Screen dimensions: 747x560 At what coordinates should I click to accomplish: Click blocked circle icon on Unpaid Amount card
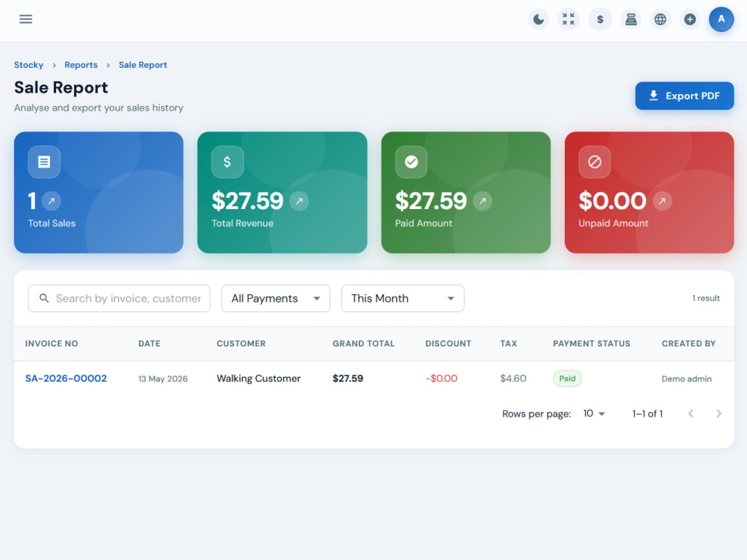tap(595, 162)
